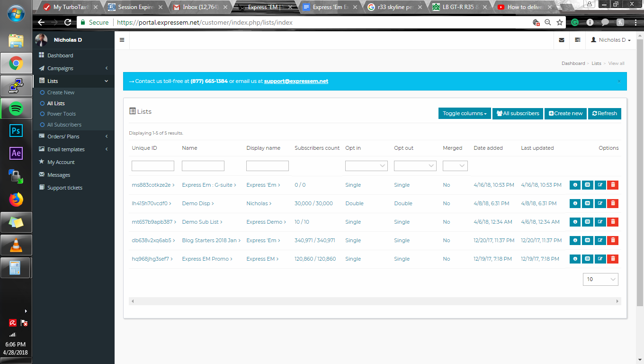Open the Grammarly extension icon
The width and height of the screenshot is (644, 364).
coord(575,22)
